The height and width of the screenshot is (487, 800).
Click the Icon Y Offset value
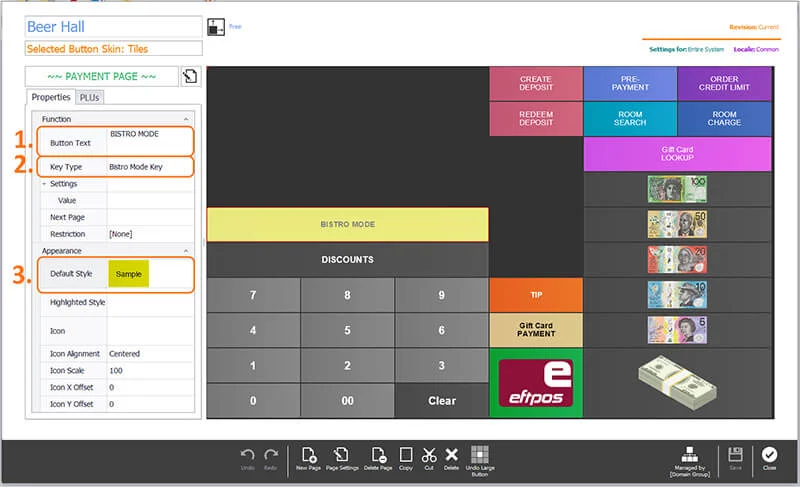pyautogui.click(x=151, y=404)
